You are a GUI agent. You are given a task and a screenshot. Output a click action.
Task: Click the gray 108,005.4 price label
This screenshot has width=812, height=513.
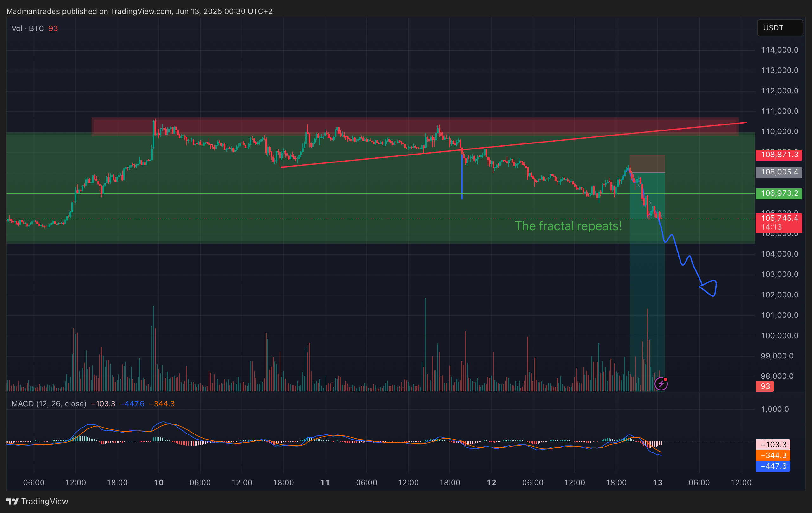[x=779, y=172]
